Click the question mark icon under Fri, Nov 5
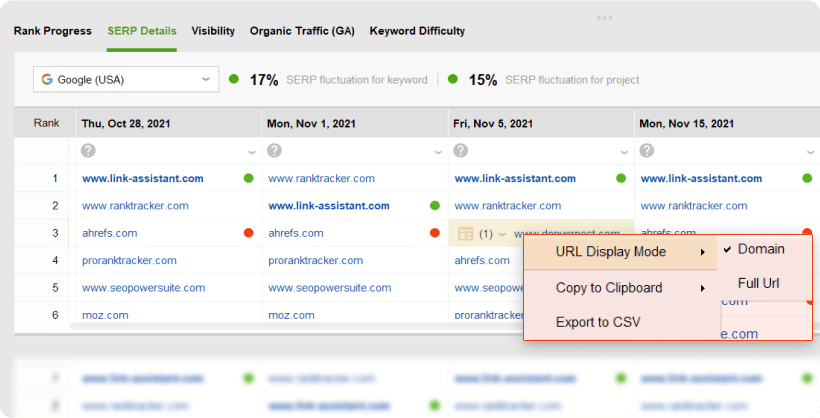 coord(460,151)
